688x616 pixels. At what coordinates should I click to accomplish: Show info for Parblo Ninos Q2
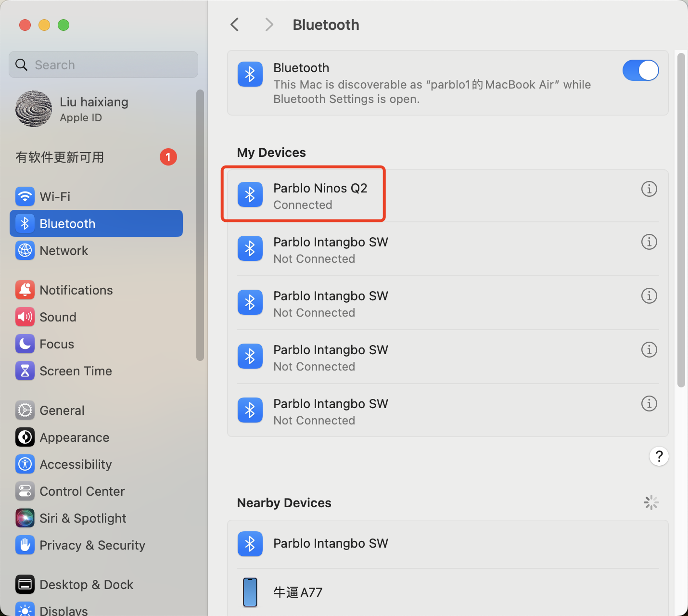tap(649, 189)
